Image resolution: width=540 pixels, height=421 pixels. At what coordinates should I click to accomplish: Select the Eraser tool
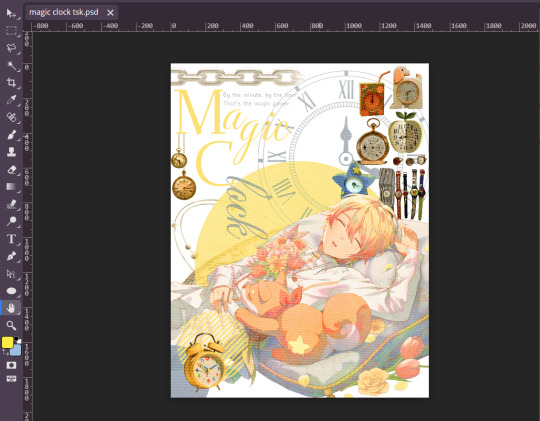[x=11, y=170]
